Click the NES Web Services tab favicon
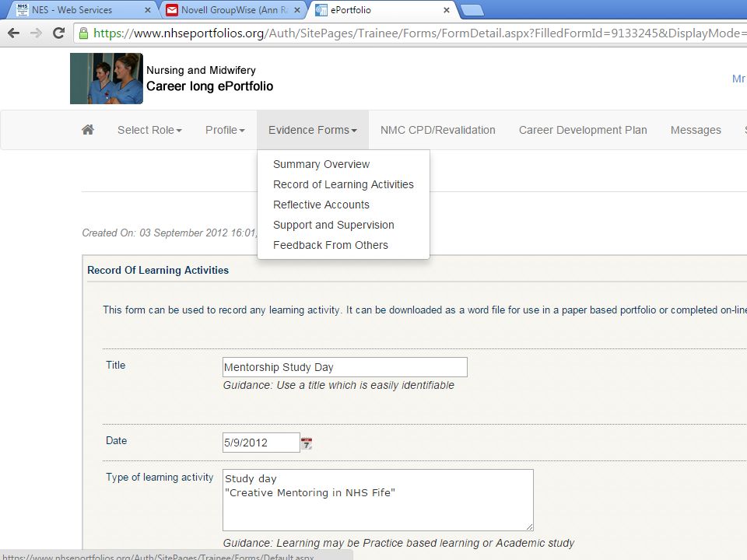This screenshot has height=560, width=747. point(22,9)
